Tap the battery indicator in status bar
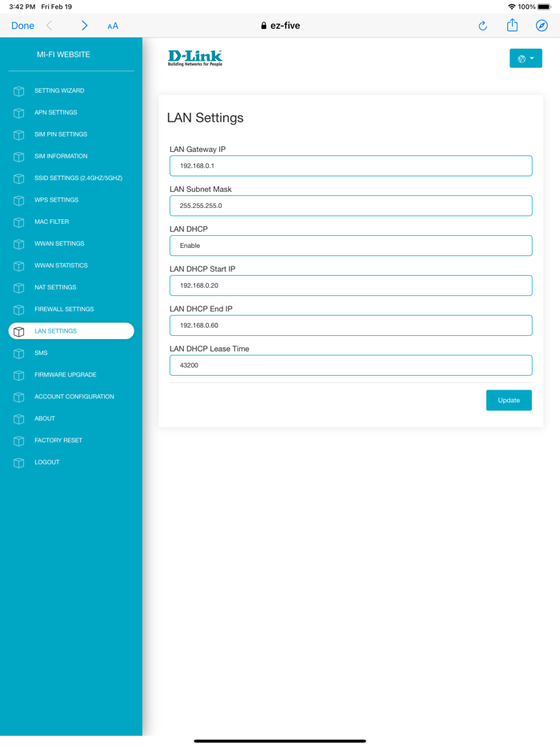Viewport: 560px width, 747px height. [544, 6]
